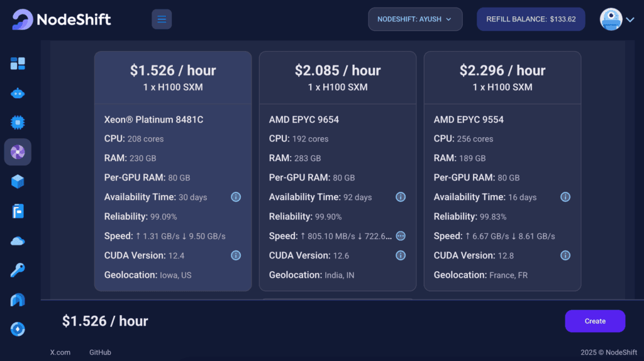Expand truncated speed ellipsis on EPYC 9654 card

coord(401,236)
